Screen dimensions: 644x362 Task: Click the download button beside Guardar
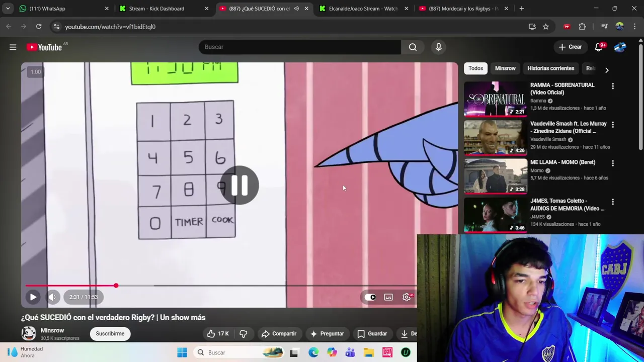[407, 334]
